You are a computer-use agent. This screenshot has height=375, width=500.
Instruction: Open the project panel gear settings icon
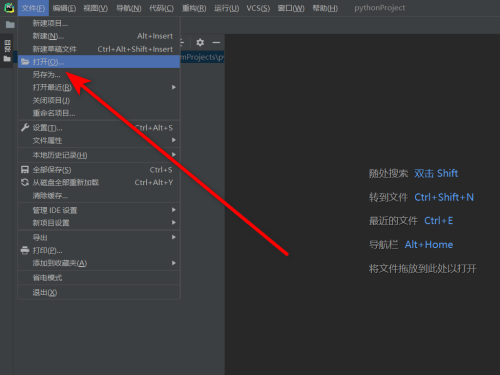tap(200, 43)
